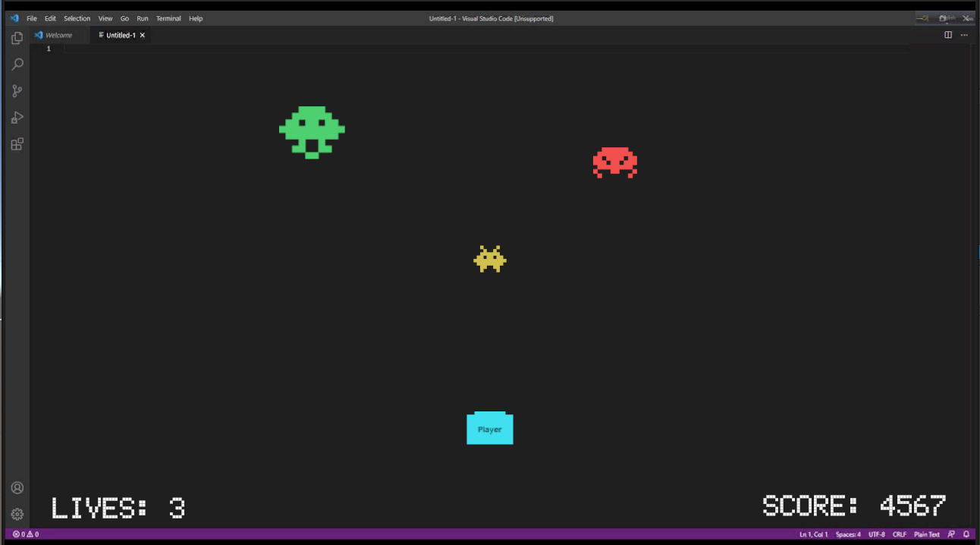Click the LIVES: 3 counter
This screenshot has width=980, height=545.
(118, 508)
